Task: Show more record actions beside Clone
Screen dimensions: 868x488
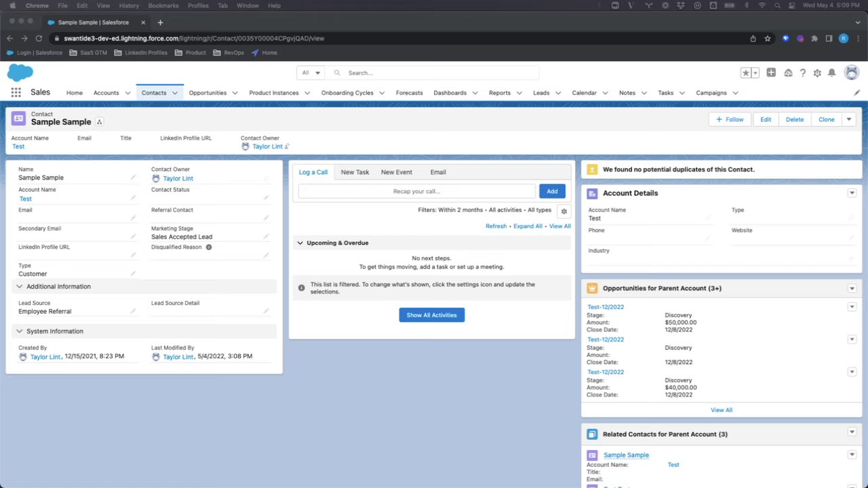Action: tap(848, 119)
